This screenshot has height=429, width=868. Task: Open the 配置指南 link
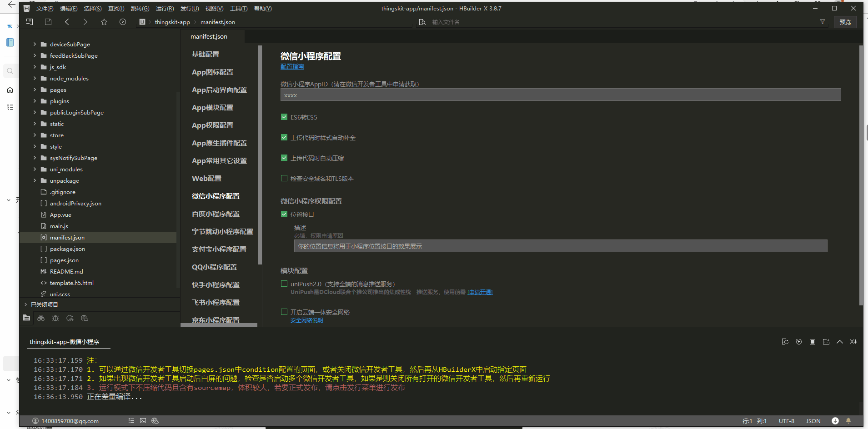click(x=292, y=66)
